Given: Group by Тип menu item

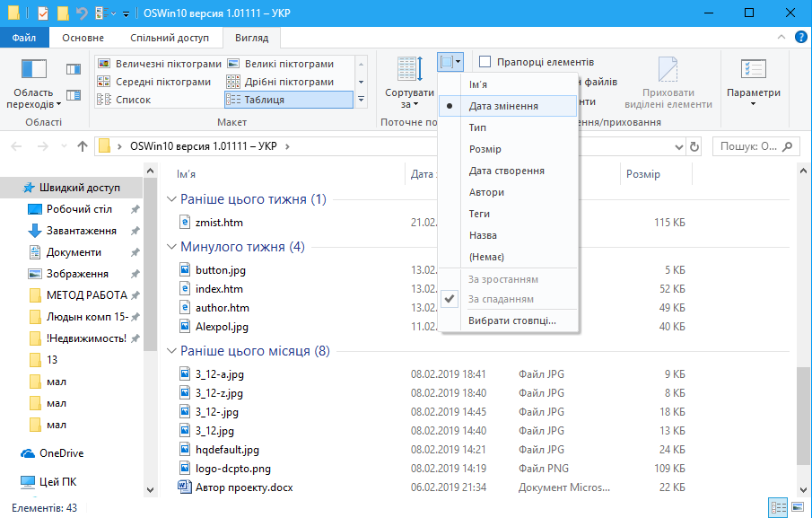Looking at the screenshot, I should pyautogui.click(x=508, y=127).
